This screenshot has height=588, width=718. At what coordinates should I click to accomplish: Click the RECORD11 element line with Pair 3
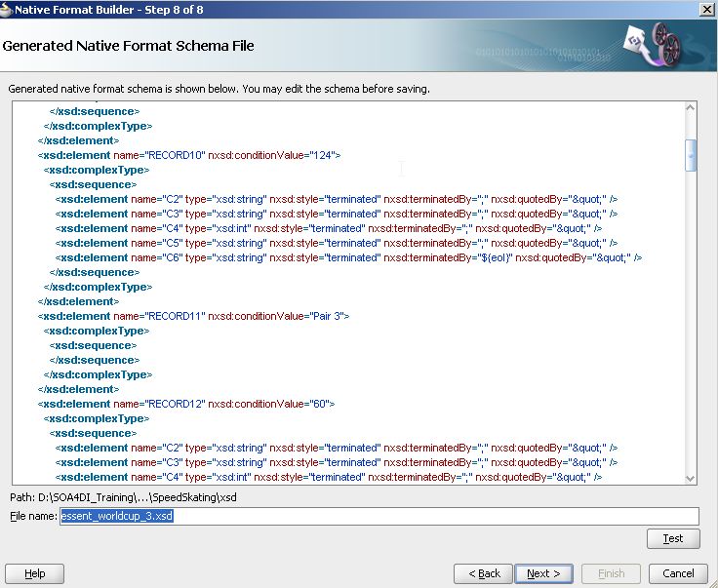193,316
